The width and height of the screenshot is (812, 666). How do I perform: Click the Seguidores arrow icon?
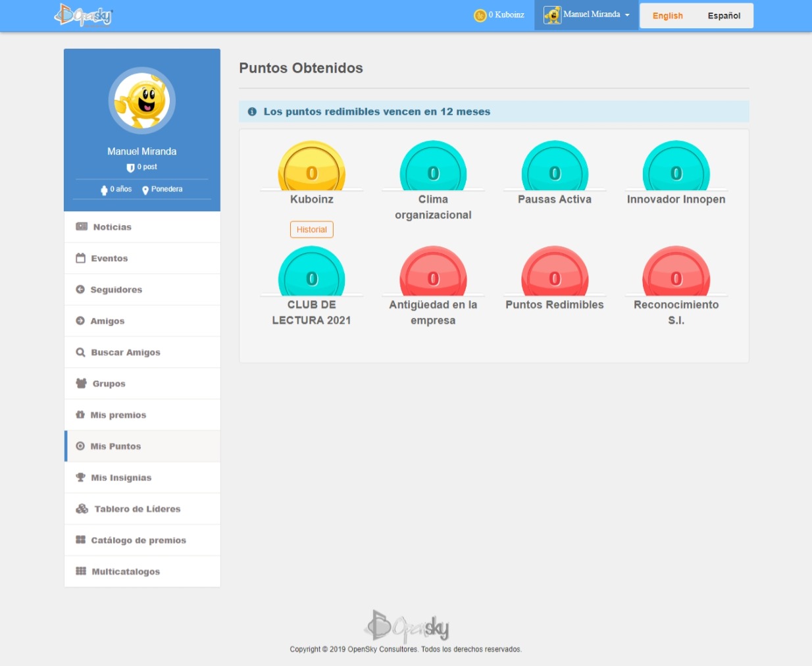pyautogui.click(x=80, y=290)
